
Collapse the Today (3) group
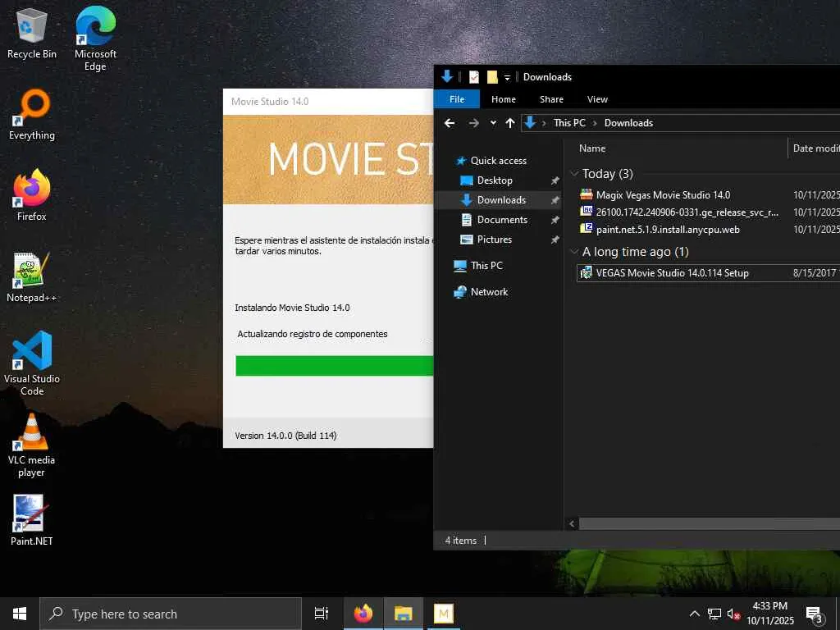[x=575, y=173]
